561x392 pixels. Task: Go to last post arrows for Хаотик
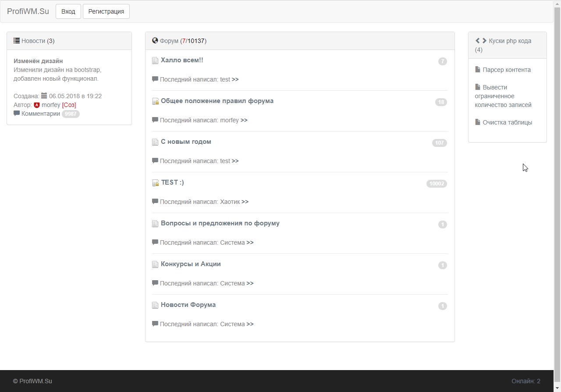tap(245, 202)
